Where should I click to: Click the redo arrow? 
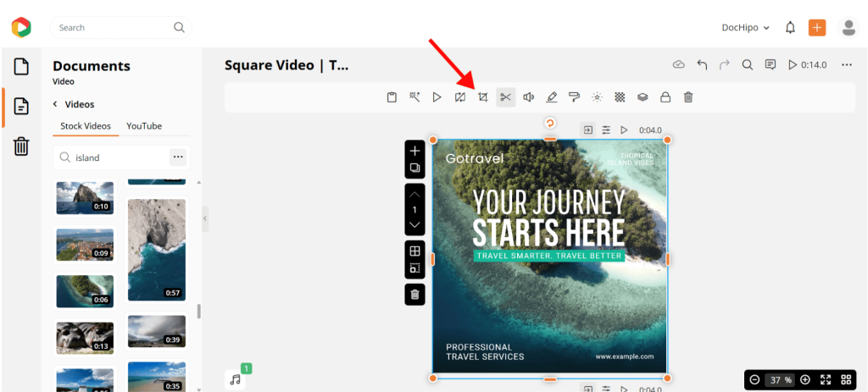725,64
